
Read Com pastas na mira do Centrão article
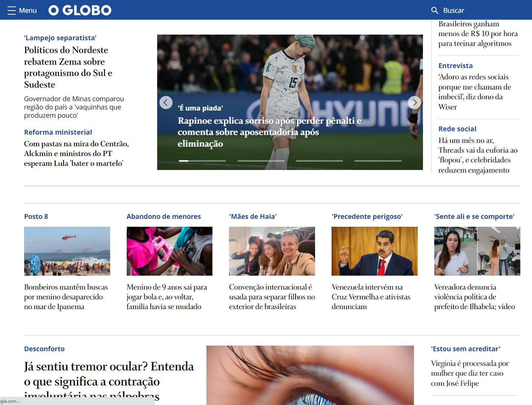[76, 153]
